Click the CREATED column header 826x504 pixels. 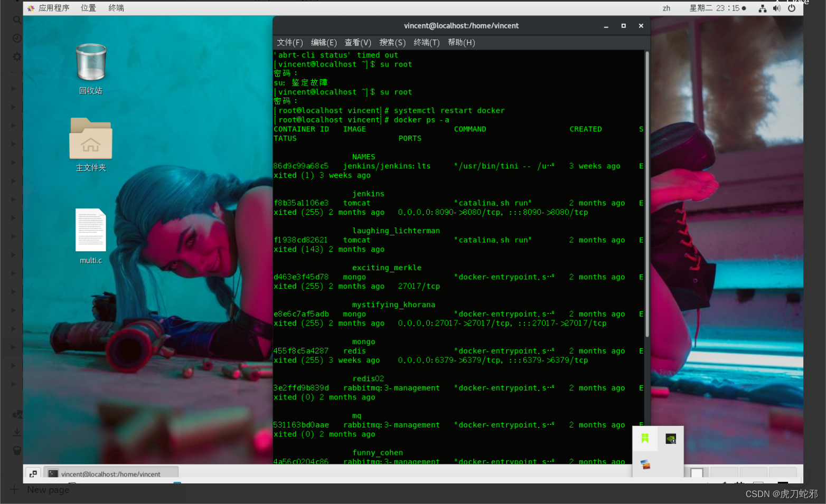pos(586,129)
